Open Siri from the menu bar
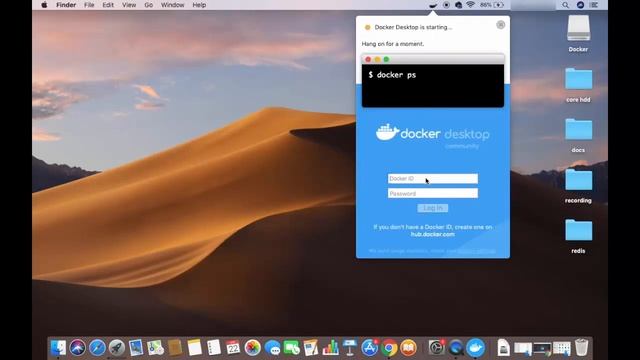Viewport: 640px width, 360px height. point(580,5)
